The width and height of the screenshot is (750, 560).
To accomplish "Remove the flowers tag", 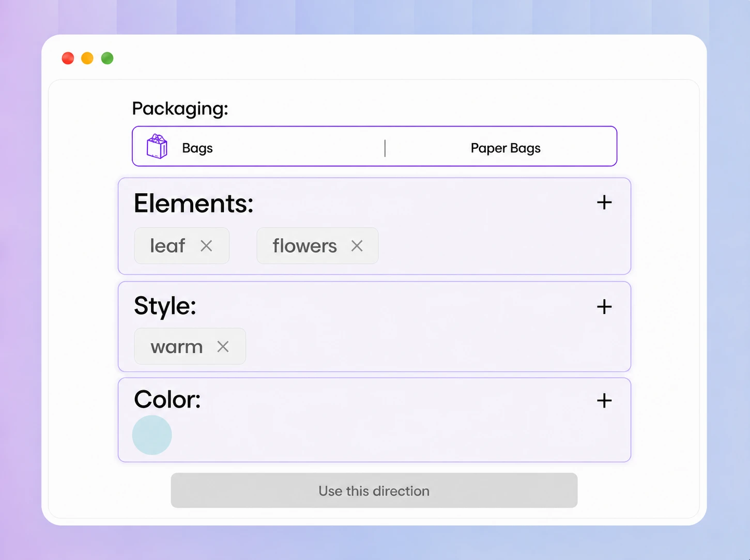I will pos(357,246).
